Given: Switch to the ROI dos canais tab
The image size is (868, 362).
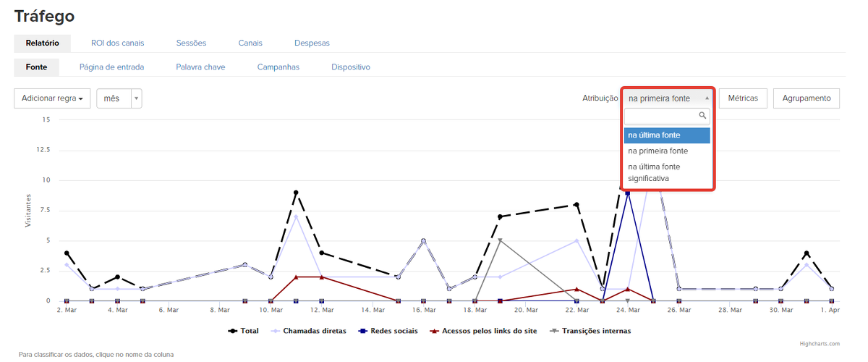Looking at the screenshot, I should (118, 43).
